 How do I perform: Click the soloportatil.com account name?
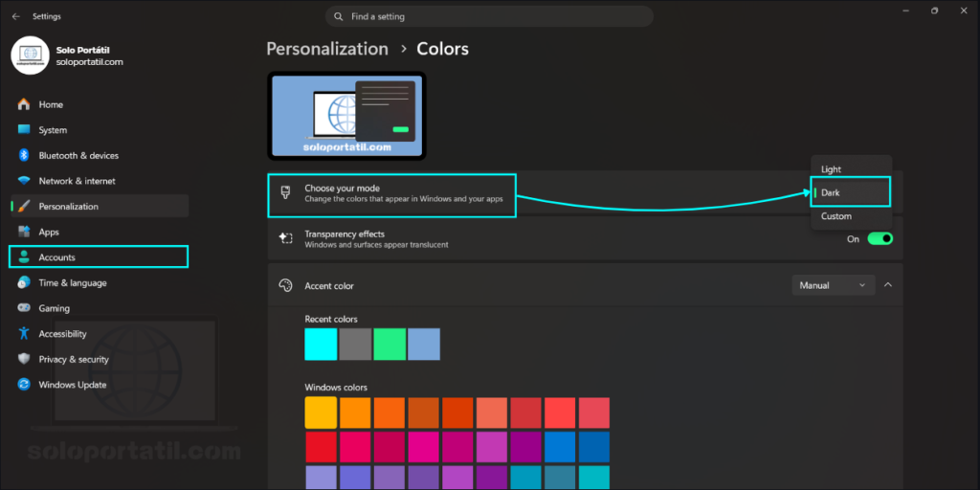(89, 62)
